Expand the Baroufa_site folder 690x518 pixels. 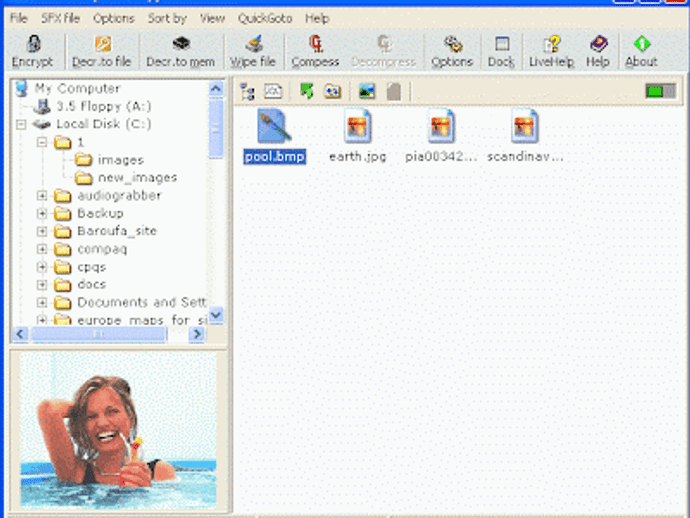42,231
